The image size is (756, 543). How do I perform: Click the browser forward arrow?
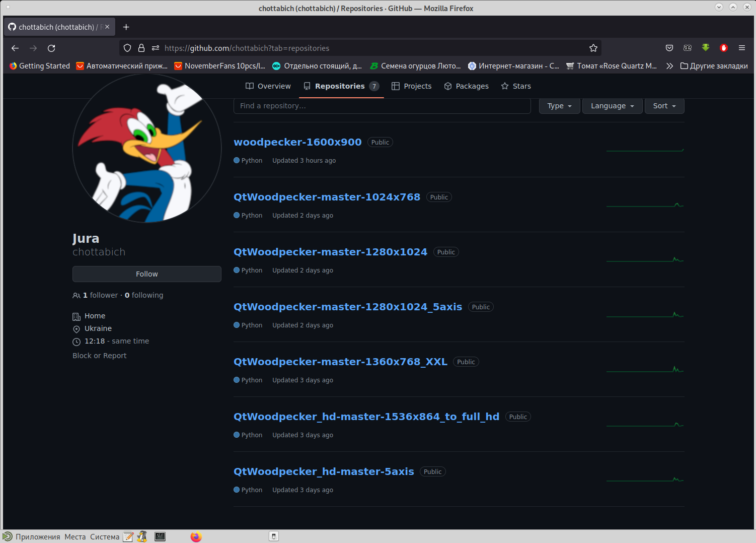tap(33, 48)
